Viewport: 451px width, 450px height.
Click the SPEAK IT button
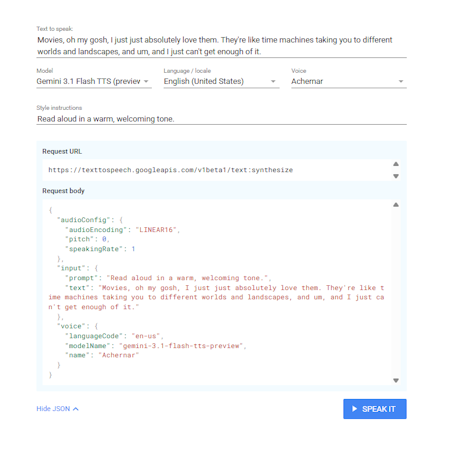[x=375, y=409]
